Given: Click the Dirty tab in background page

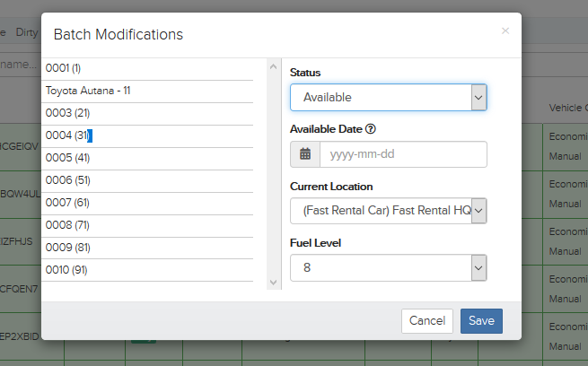Looking at the screenshot, I should (x=27, y=32).
